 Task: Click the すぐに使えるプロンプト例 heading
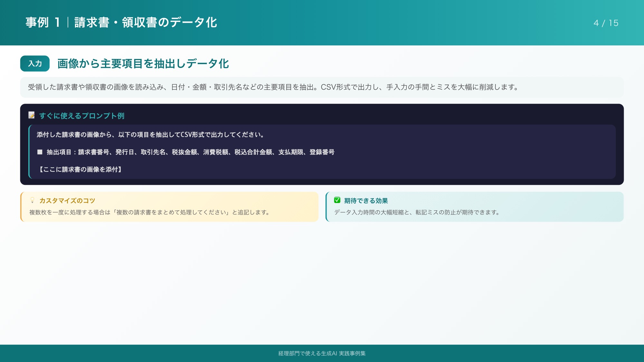pyautogui.click(x=82, y=116)
